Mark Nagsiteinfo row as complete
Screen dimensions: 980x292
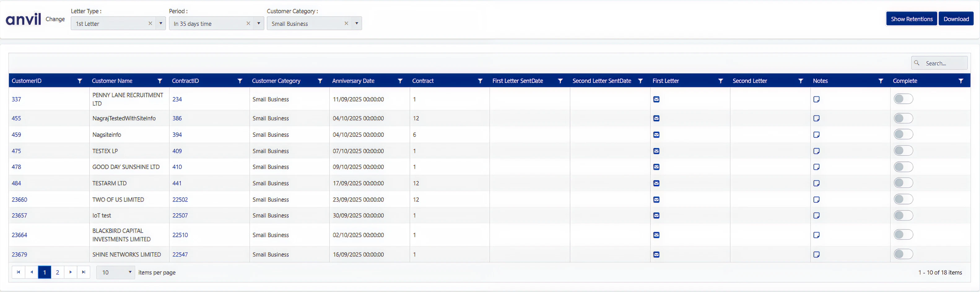[903, 135]
